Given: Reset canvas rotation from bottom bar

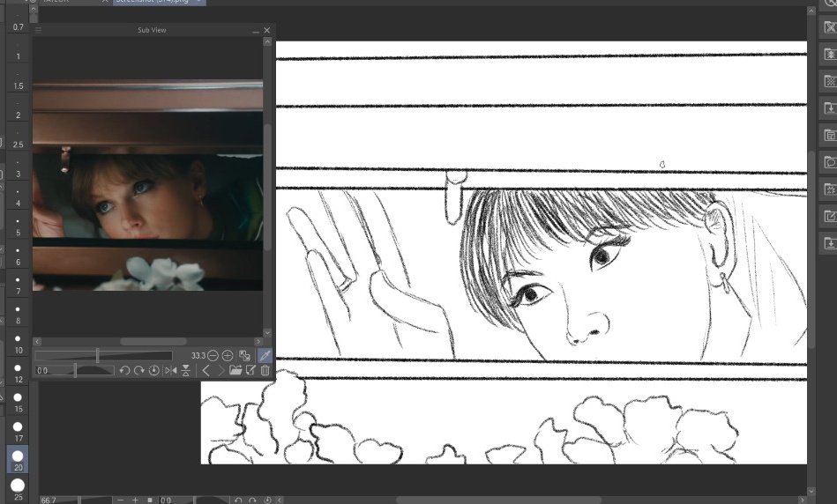Looking at the screenshot, I should 267,500.
